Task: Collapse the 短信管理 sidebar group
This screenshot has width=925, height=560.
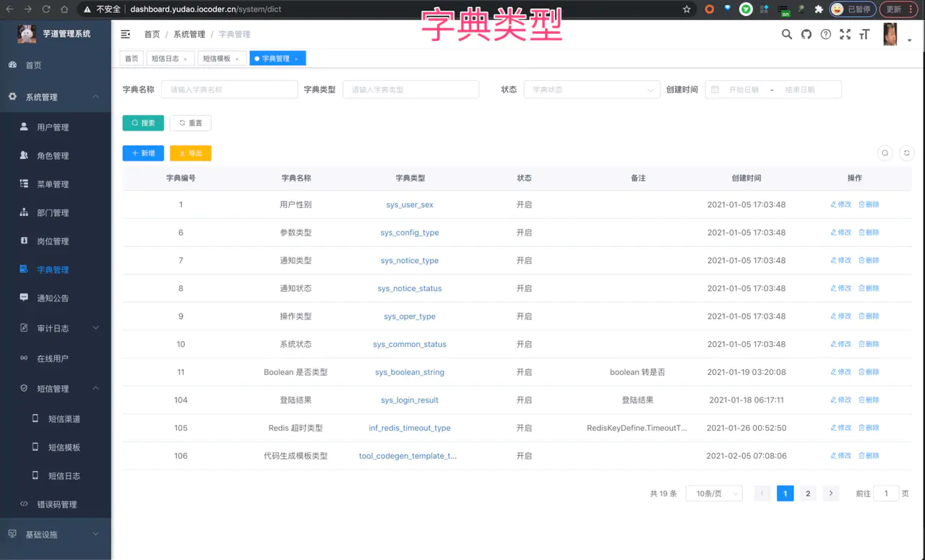Action: pyautogui.click(x=56, y=389)
